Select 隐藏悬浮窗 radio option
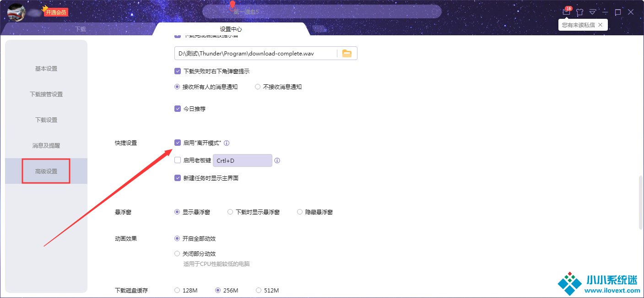The image size is (644, 298). pos(300,212)
